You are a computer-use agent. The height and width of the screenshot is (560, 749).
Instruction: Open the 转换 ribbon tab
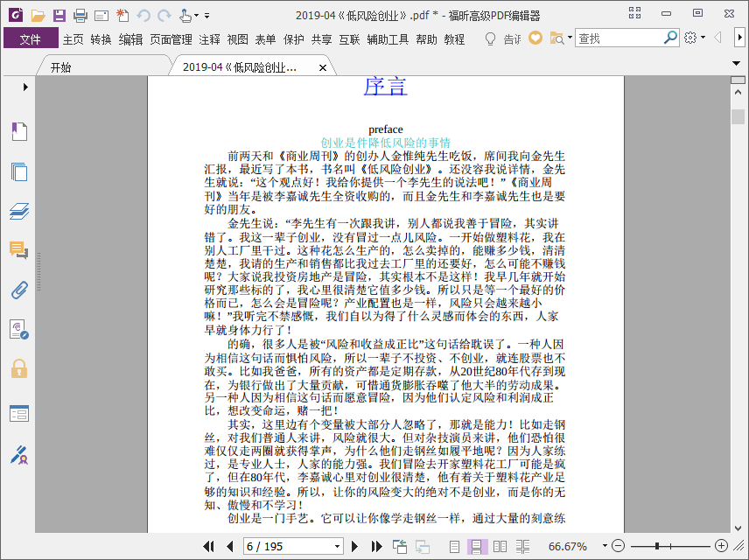point(101,39)
